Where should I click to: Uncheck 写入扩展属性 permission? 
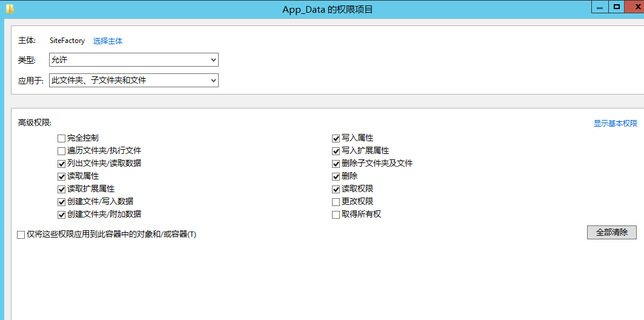(336, 151)
